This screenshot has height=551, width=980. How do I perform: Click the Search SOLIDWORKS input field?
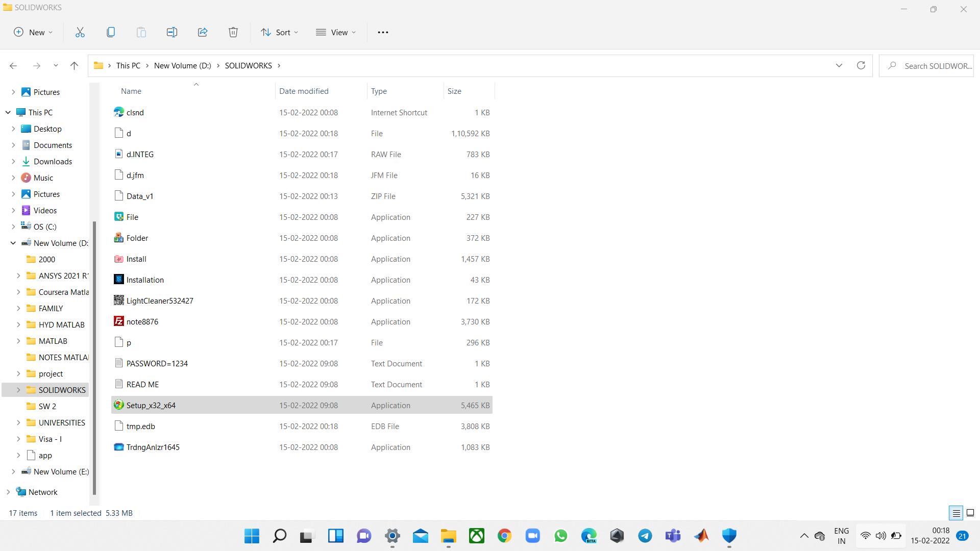pyautogui.click(x=937, y=66)
